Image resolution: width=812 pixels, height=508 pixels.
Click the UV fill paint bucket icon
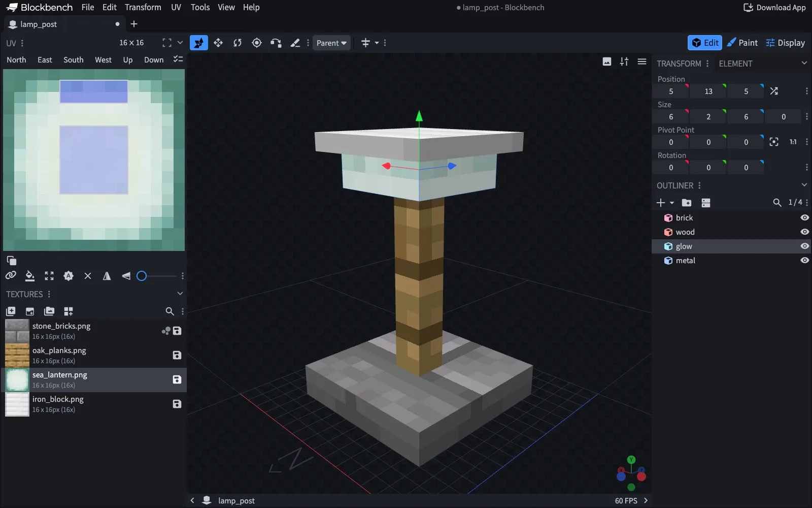[30, 276]
